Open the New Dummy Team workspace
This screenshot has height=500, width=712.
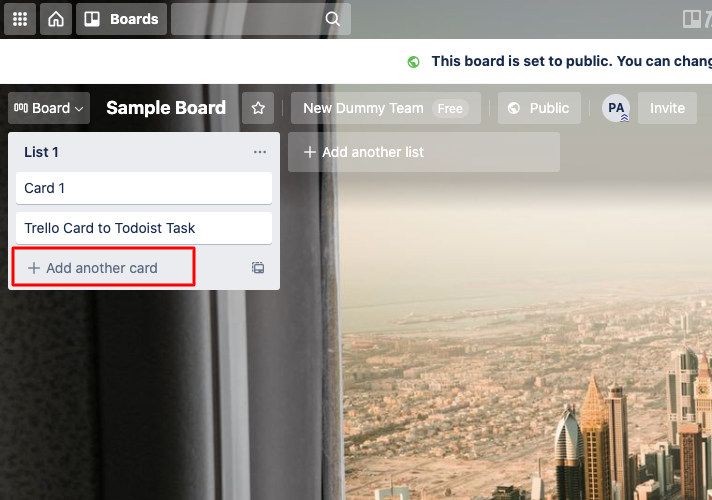(x=363, y=108)
